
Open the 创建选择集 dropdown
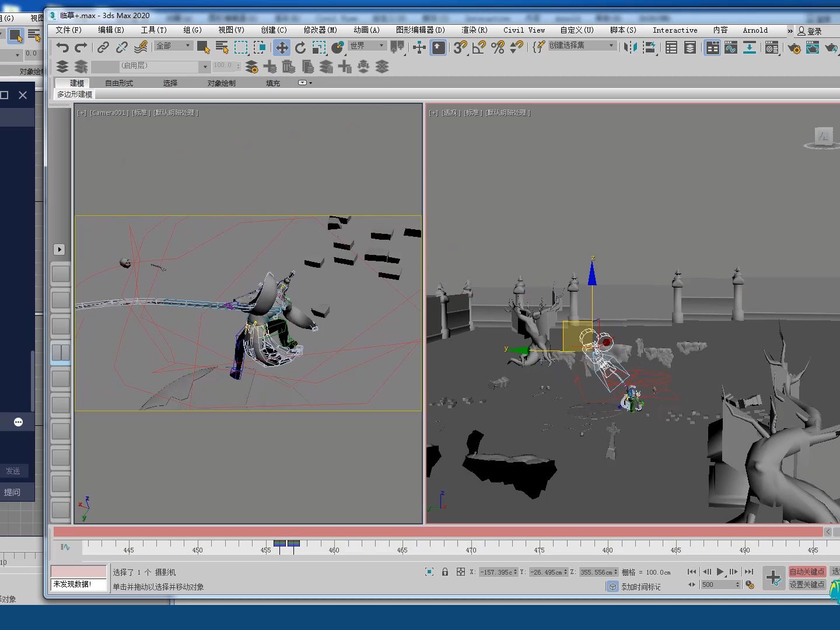[582, 45]
